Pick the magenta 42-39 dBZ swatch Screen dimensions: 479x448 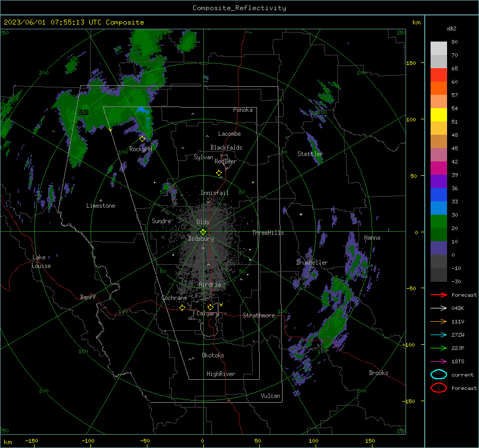[x=439, y=168]
